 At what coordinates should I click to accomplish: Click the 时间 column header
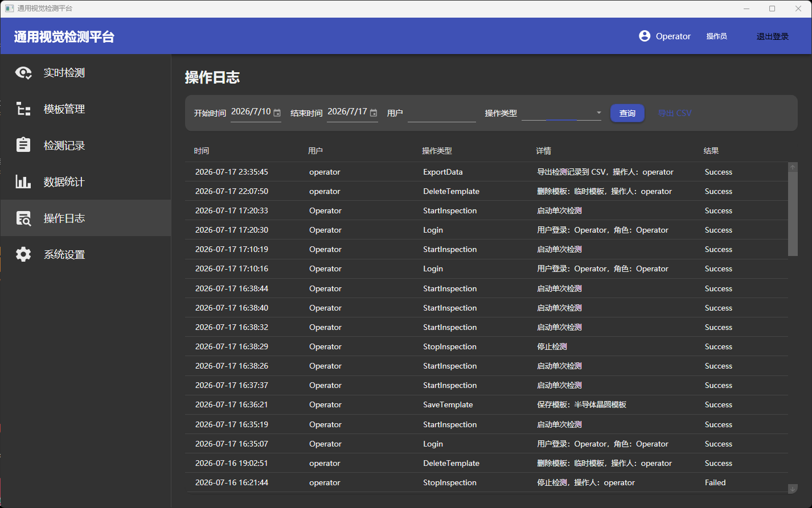point(202,151)
